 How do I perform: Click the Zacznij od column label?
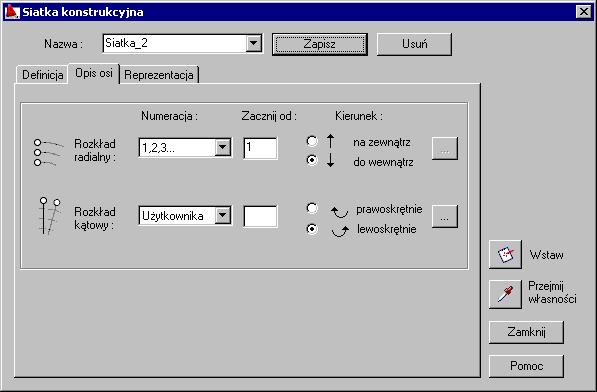point(269,116)
